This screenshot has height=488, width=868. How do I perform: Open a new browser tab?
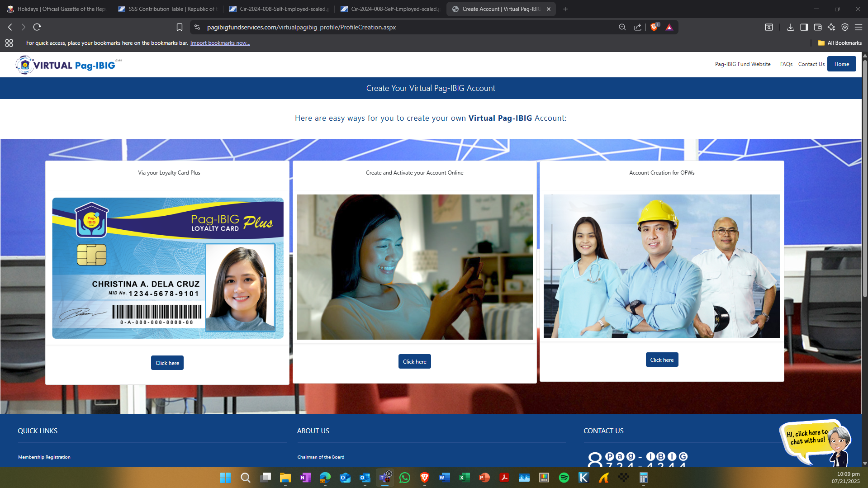tap(565, 9)
